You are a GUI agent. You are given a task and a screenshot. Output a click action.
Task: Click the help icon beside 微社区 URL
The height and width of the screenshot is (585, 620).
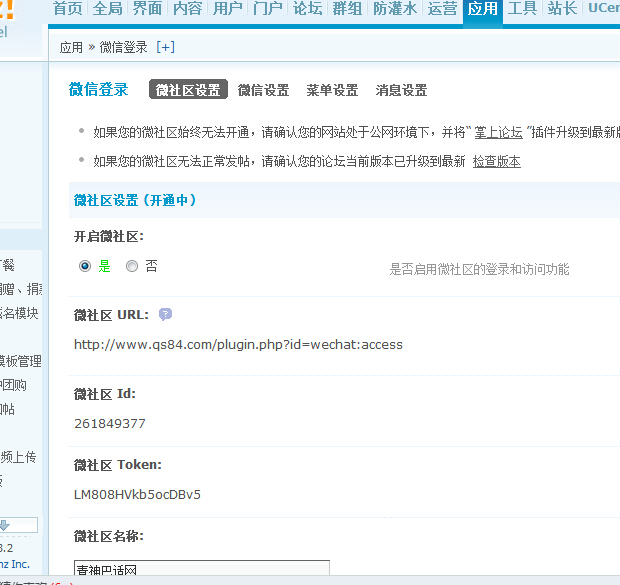(x=165, y=314)
